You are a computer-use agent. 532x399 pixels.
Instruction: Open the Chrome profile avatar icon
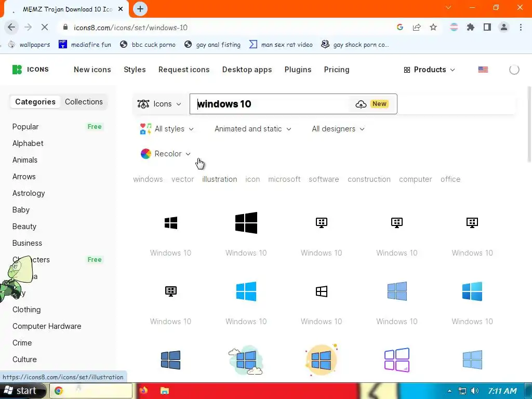point(504,27)
